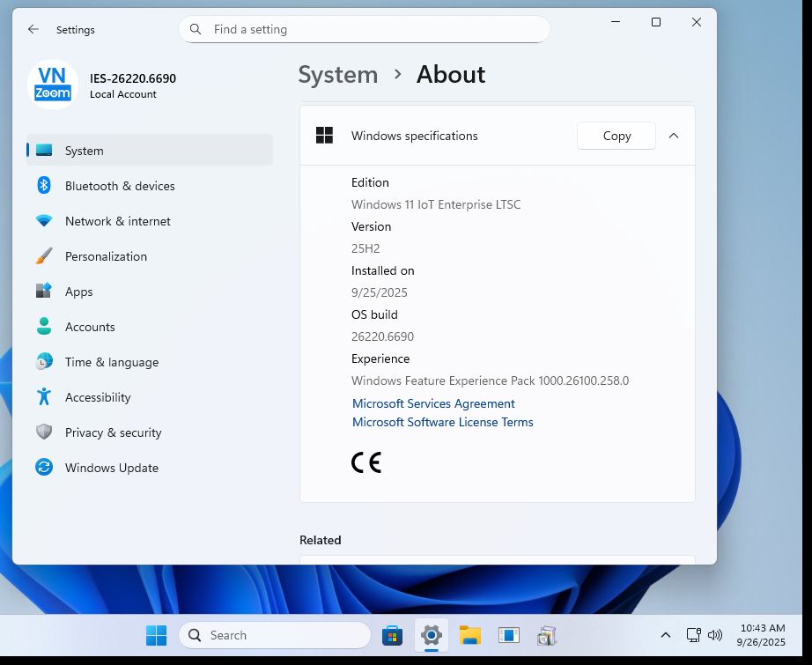Copy the Windows specifications
This screenshot has width=812, height=665.
coord(616,136)
